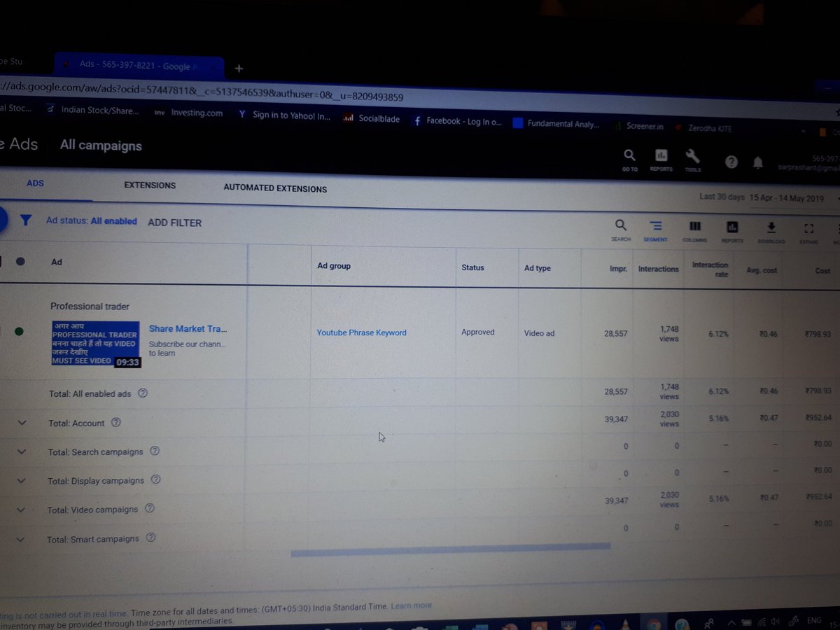
Task: Switch to the ADS tab
Action: tap(35, 183)
